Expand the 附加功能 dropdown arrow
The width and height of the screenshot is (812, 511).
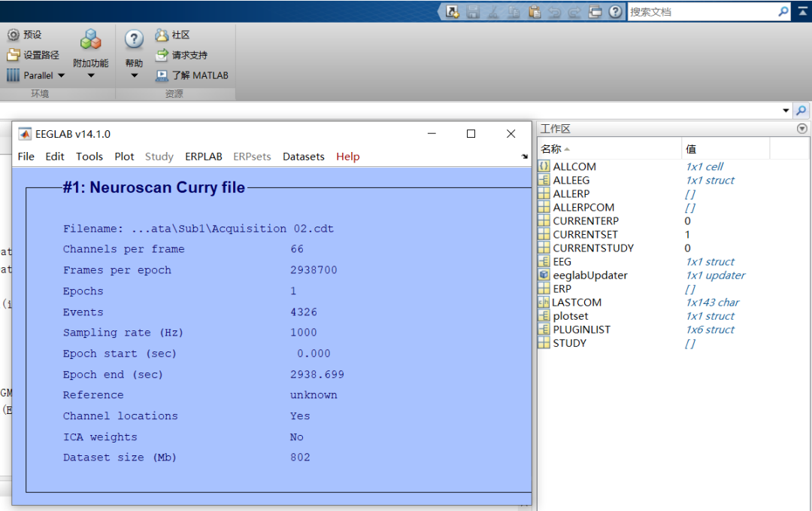pyautogui.click(x=91, y=76)
